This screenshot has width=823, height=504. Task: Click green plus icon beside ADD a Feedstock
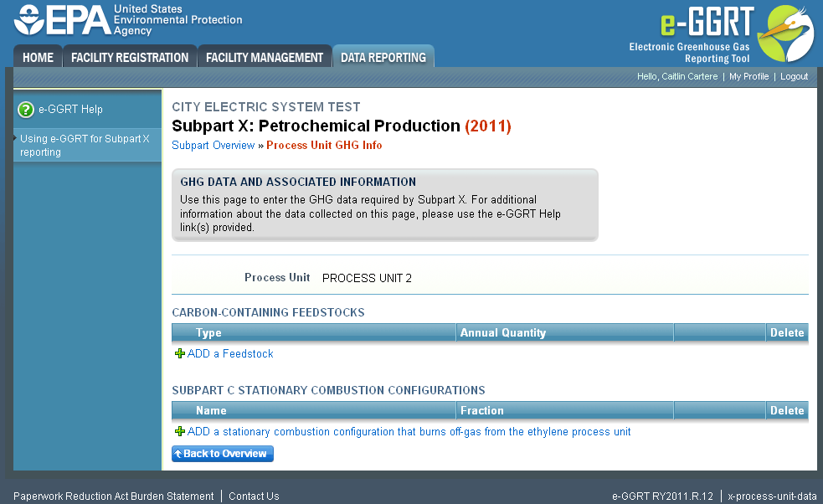(179, 354)
